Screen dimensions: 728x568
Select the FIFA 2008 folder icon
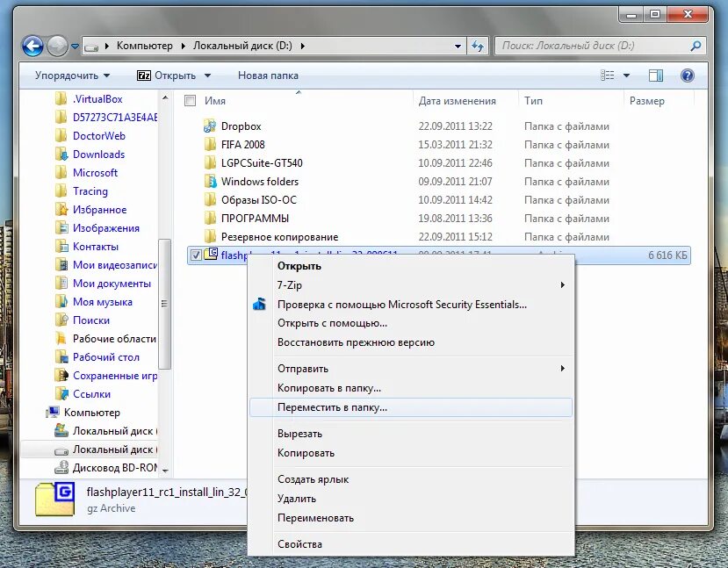click(210, 144)
